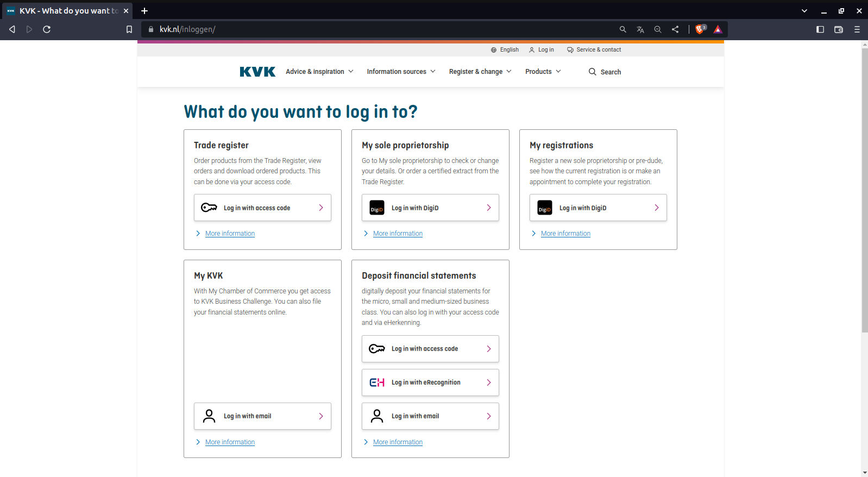Switch language via English link

505,49
